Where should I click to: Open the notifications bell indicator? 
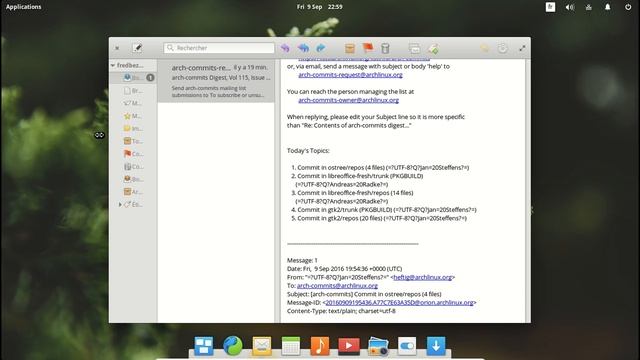click(608, 7)
